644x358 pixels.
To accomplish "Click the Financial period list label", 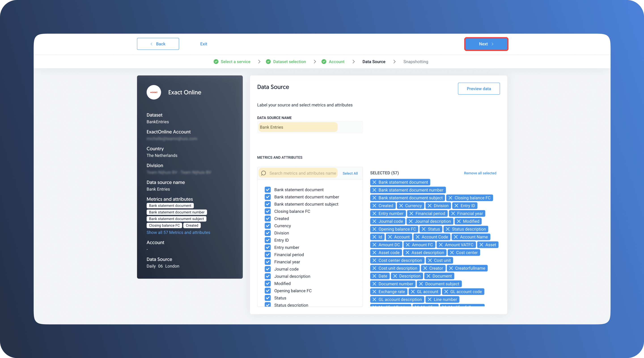I will click(289, 255).
